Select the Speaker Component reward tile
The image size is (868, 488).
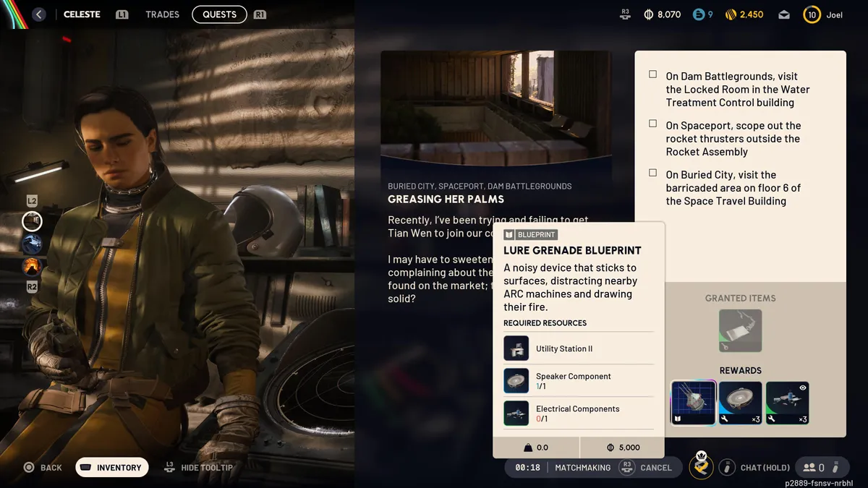pos(740,403)
